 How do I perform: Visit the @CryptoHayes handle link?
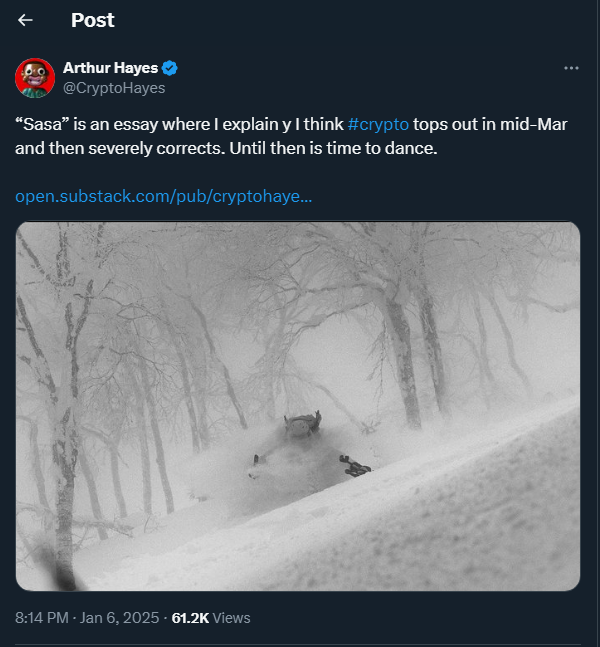tap(114, 88)
